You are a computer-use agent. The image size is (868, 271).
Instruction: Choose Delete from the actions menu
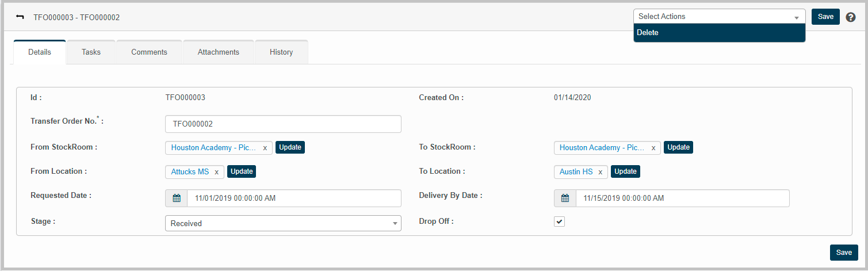pyautogui.click(x=719, y=33)
